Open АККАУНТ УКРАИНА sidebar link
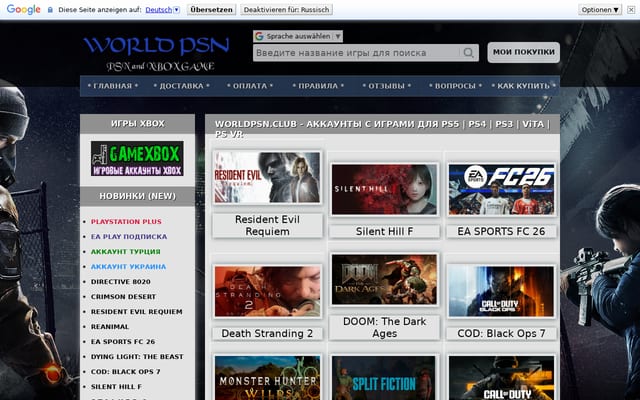Image resolution: width=640 pixels, height=400 pixels. [129, 267]
